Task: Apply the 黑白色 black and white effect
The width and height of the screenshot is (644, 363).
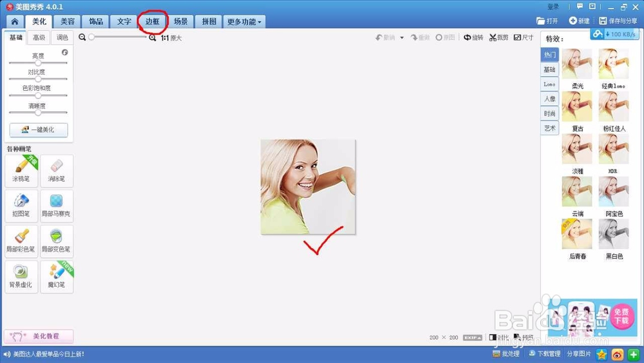Action: tap(614, 234)
